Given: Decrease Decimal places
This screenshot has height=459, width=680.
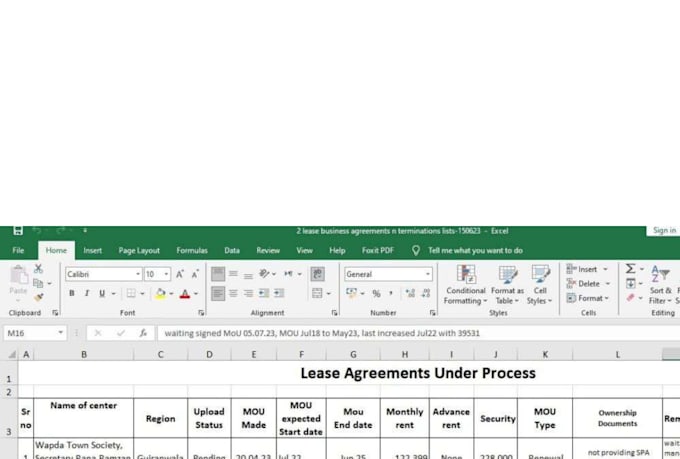Looking at the screenshot, I should pyautogui.click(x=426, y=294).
